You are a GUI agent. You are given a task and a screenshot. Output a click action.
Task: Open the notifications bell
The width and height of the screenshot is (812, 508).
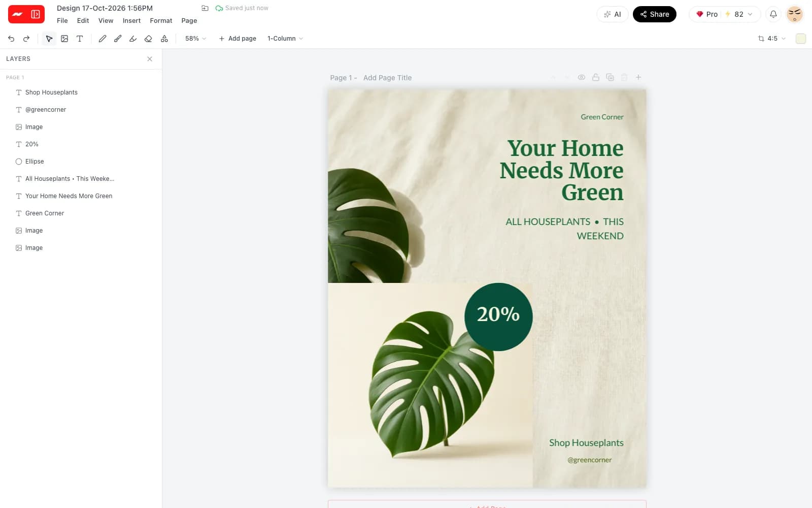(x=773, y=14)
